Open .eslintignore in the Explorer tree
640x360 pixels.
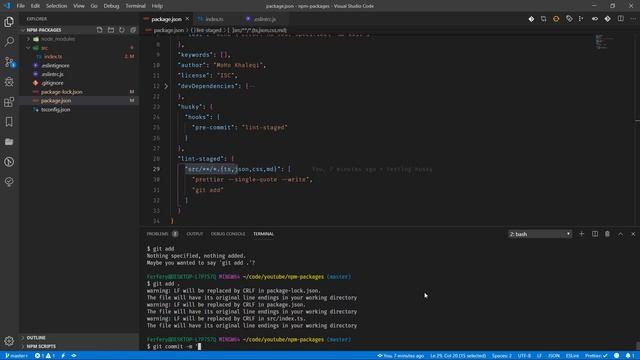(55, 65)
